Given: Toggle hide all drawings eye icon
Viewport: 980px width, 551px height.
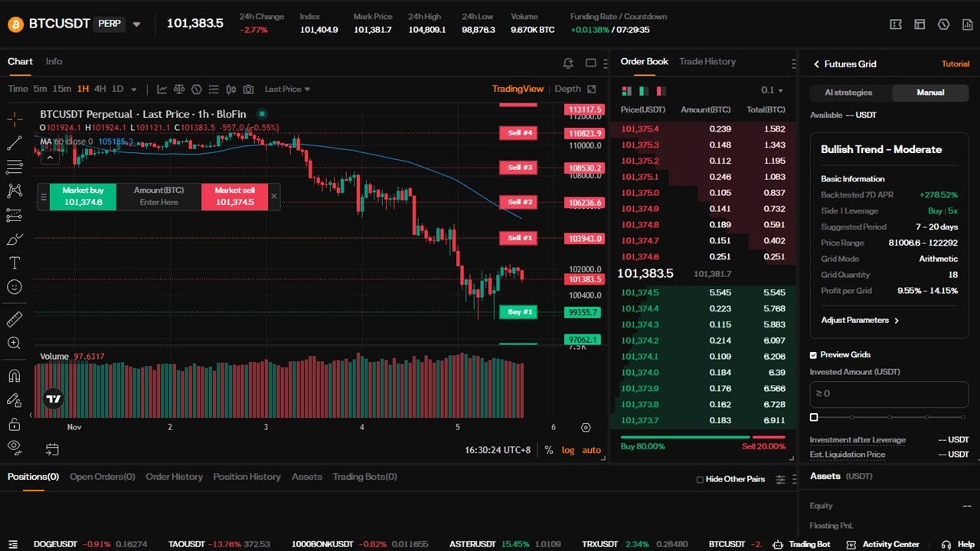Looking at the screenshot, I should [x=14, y=446].
